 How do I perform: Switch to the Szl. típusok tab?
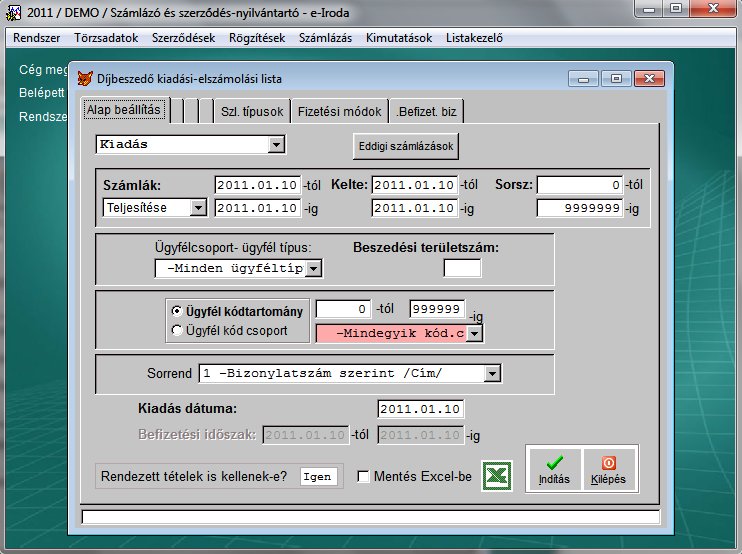click(x=253, y=112)
